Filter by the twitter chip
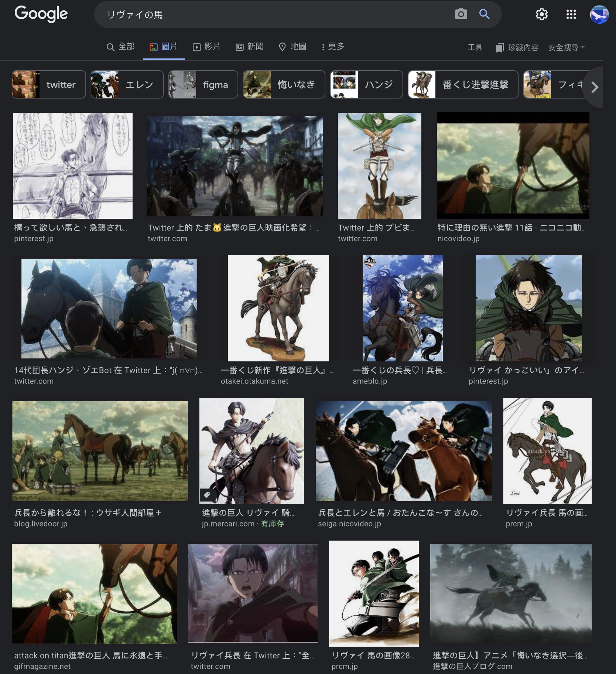Viewport: 616px width, 674px height. (49, 85)
